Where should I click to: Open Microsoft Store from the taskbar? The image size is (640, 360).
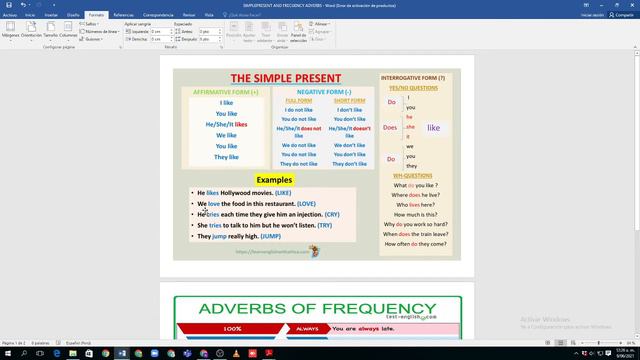pyautogui.click(x=89, y=353)
